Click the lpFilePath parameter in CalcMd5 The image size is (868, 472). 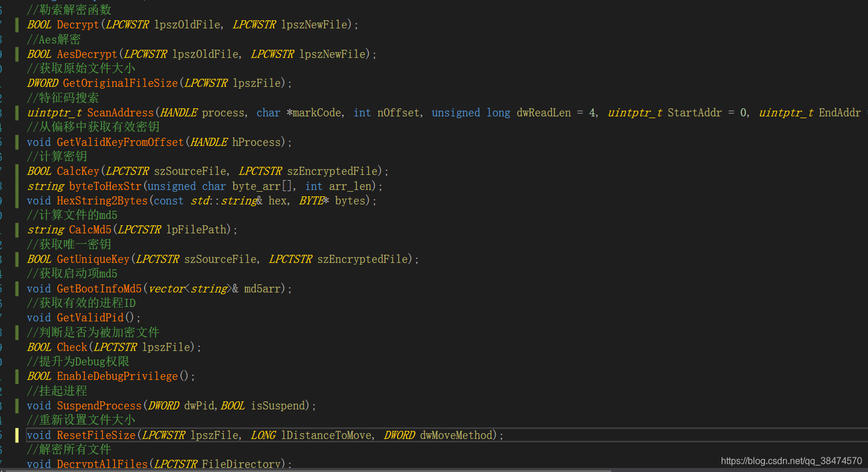coord(196,230)
